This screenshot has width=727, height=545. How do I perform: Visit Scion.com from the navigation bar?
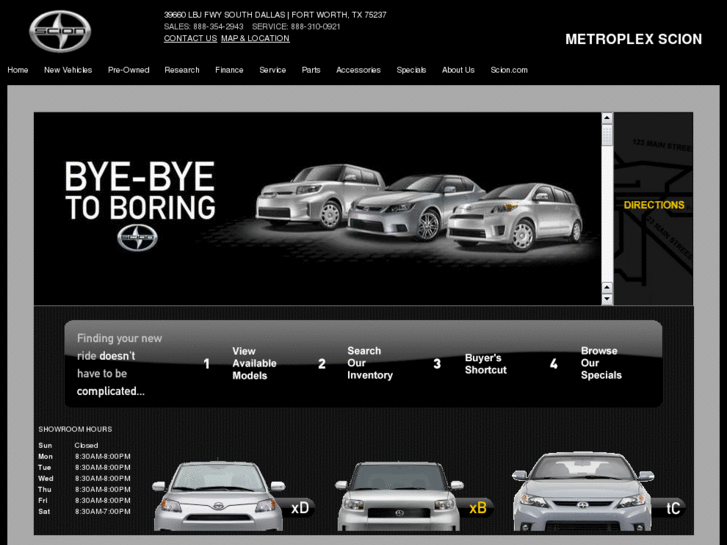509,70
